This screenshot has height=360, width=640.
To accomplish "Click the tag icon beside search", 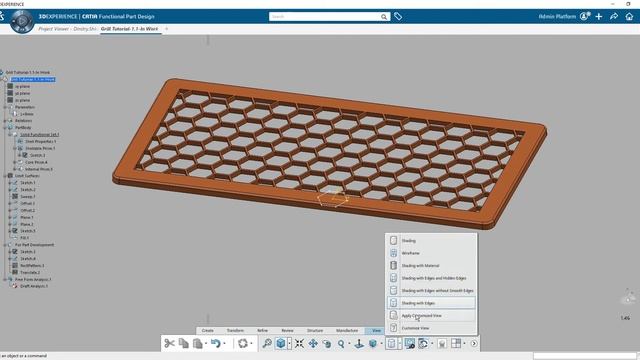I will pos(398,16).
